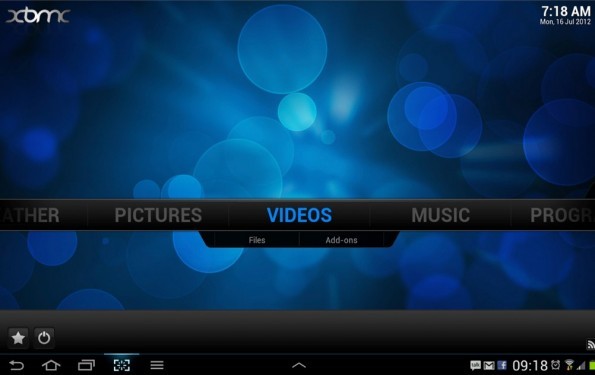Open Add-ons under Videos

point(341,240)
